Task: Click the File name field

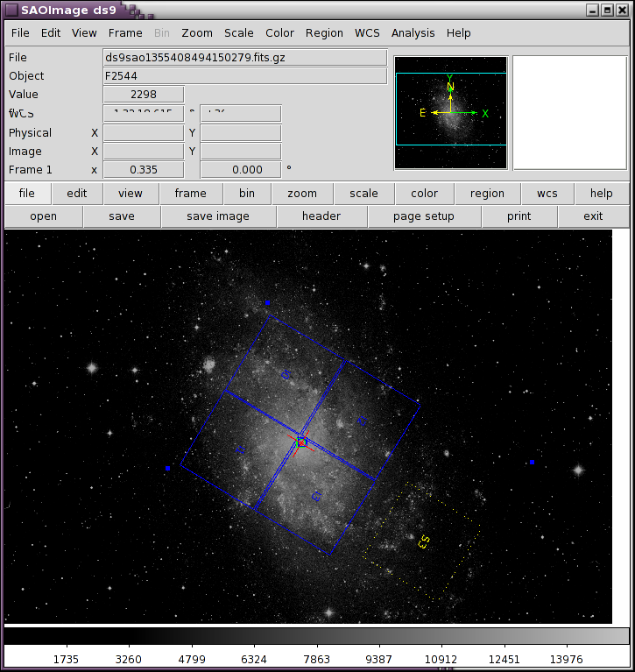Action: click(245, 58)
